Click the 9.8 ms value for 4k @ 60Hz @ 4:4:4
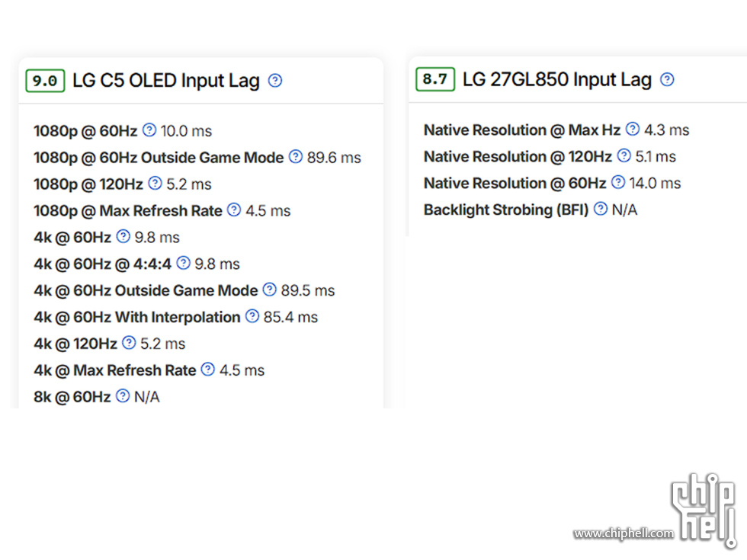Image resolution: width=747 pixels, height=560 pixels. tap(217, 264)
